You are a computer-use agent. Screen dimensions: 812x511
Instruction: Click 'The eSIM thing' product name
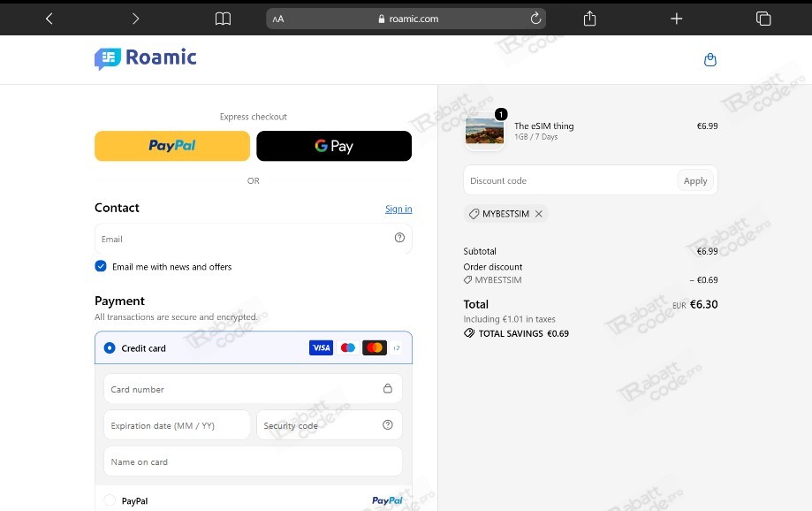point(543,126)
